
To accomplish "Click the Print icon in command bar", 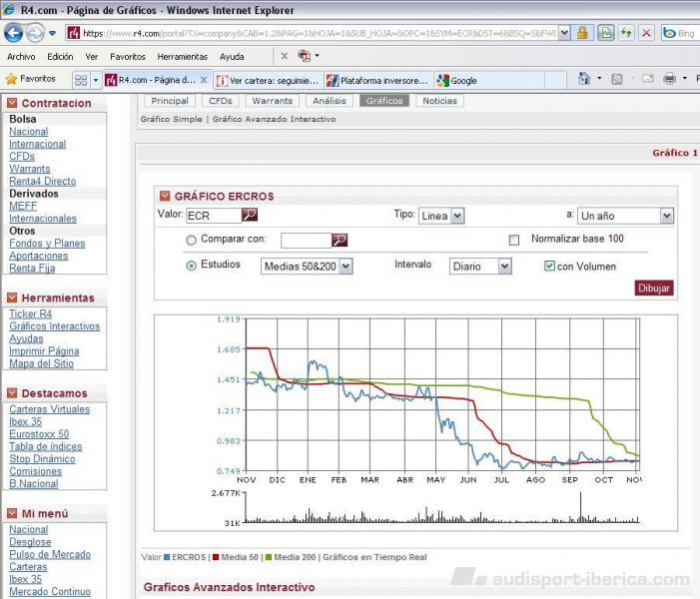I will pos(669,79).
